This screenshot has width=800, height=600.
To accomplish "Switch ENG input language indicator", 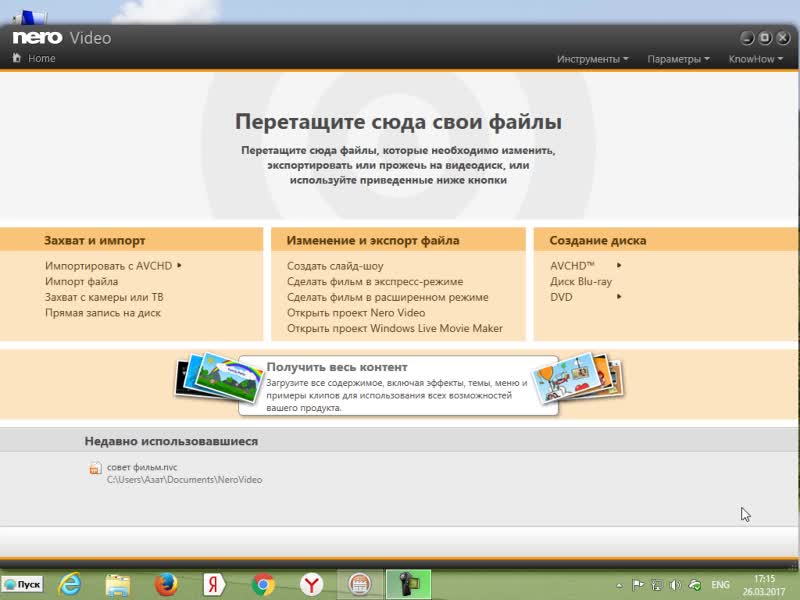I will point(720,585).
